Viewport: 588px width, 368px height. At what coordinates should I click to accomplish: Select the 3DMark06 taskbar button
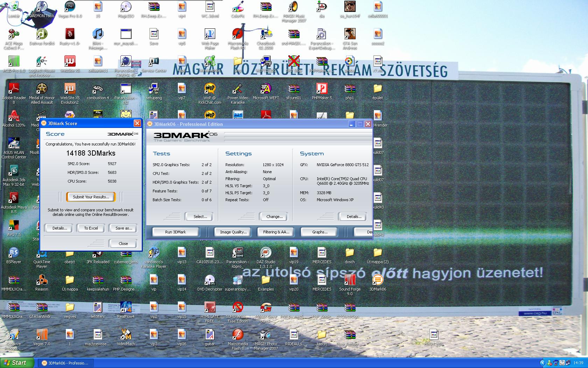tap(65, 363)
